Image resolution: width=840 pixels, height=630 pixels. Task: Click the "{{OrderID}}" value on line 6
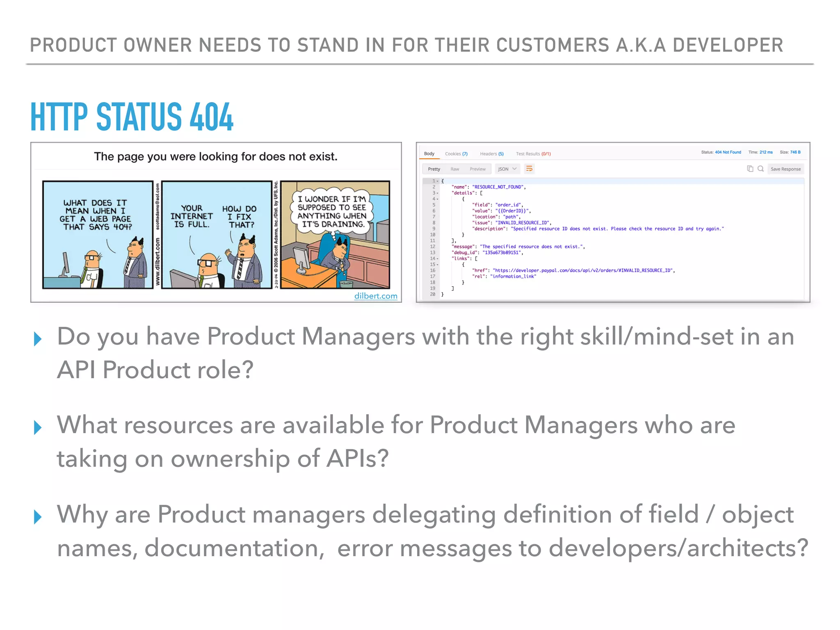coord(512,211)
